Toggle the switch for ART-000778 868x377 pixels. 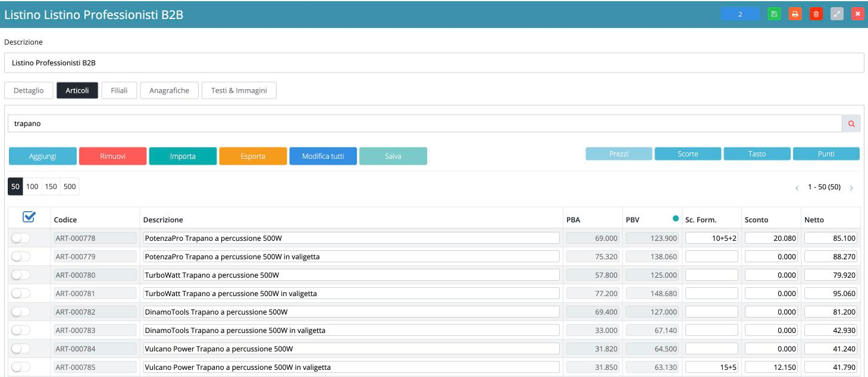[20, 238]
